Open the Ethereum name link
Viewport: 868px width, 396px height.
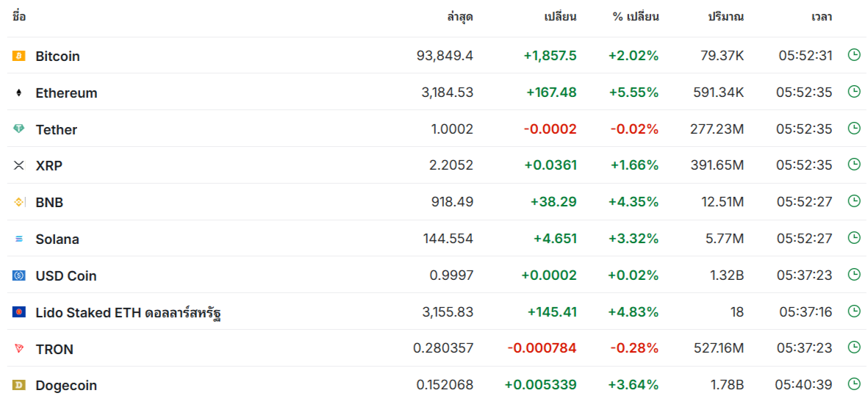[66, 93]
